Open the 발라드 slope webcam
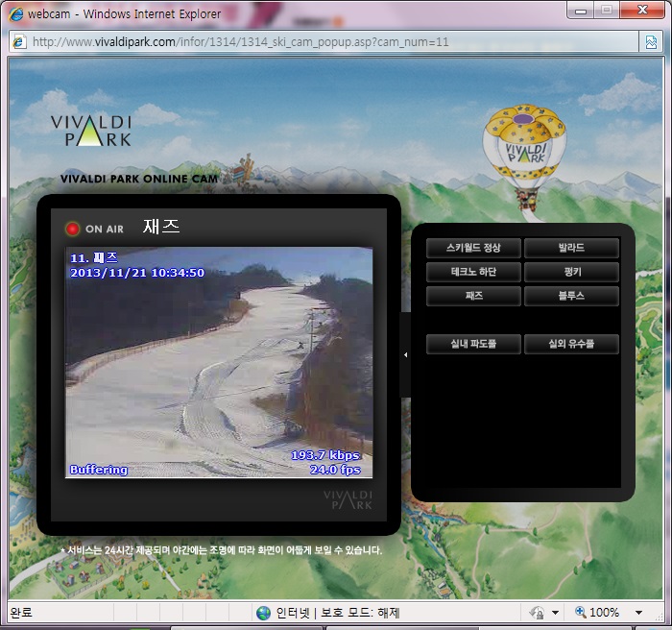This screenshot has width=672, height=630. point(571,248)
